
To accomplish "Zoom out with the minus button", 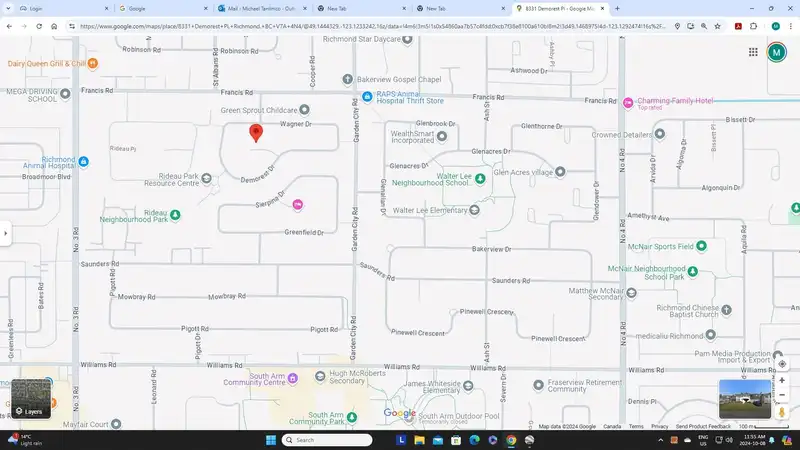I will click(782, 395).
